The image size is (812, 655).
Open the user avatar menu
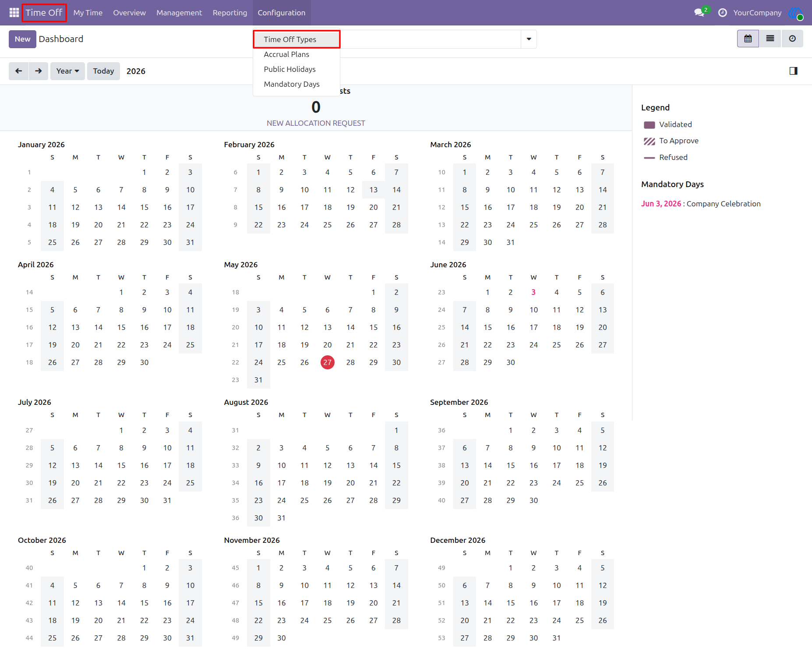pos(796,13)
